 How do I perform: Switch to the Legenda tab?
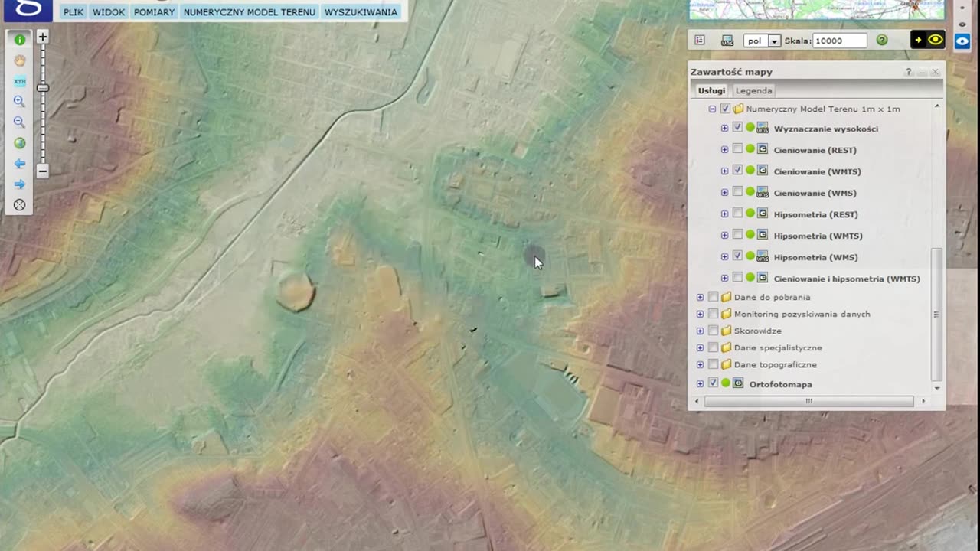753,90
